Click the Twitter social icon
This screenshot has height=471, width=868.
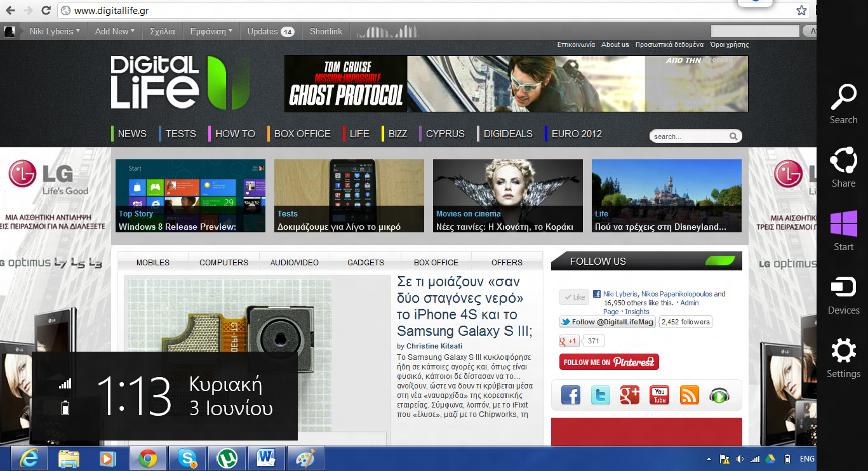(601, 395)
